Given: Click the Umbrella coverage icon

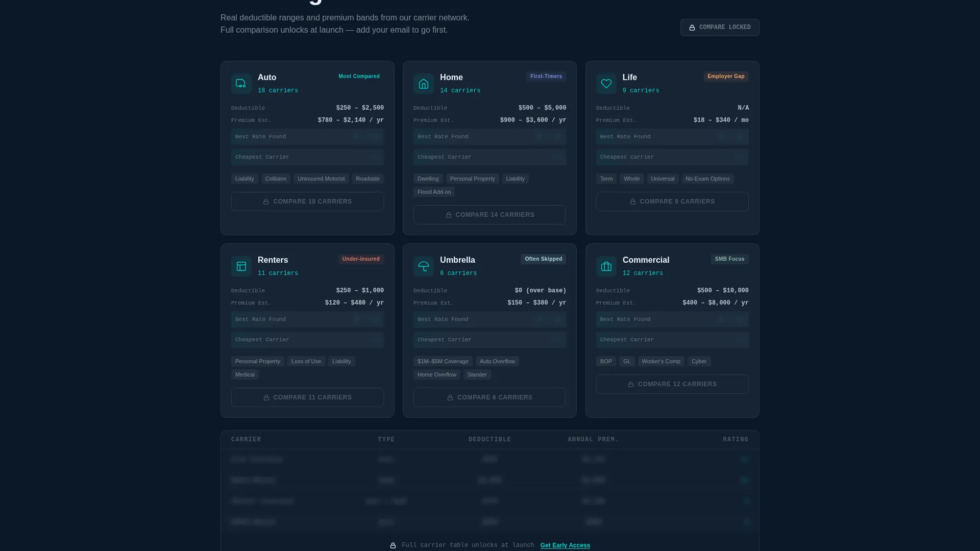Looking at the screenshot, I should tap(424, 266).
